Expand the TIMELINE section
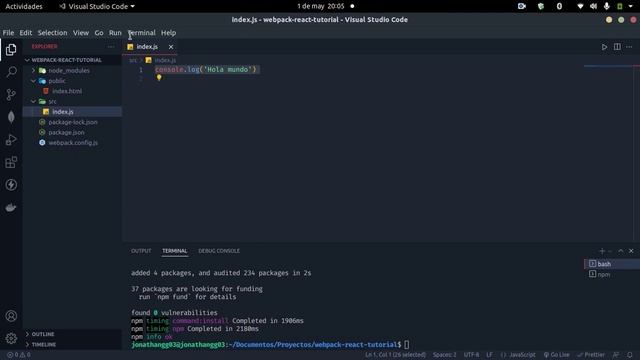Image resolution: width=640 pixels, height=360 pixels. [44, 344]
